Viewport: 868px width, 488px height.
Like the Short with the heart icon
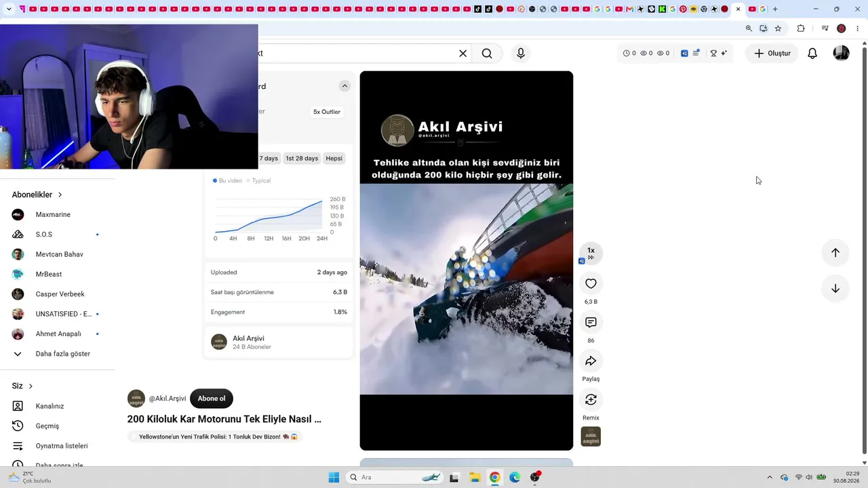point(591,284)
